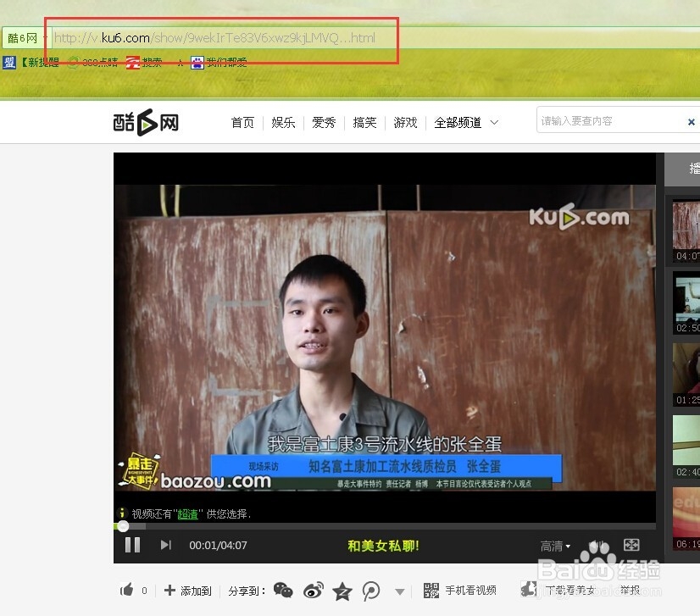Viewport: 700px width, 616px height.
Task: Give the video a thumbs up
Action: (126, 589)
